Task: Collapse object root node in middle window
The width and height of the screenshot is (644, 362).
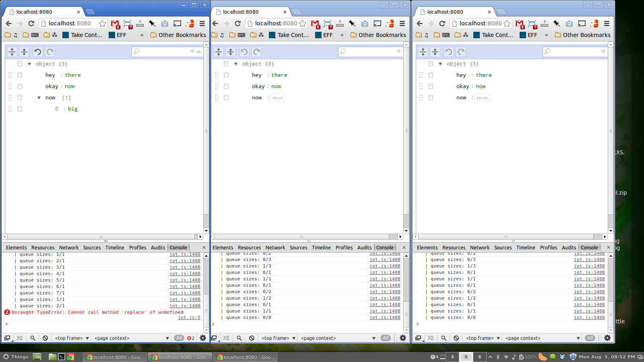Action: point(236,64)
